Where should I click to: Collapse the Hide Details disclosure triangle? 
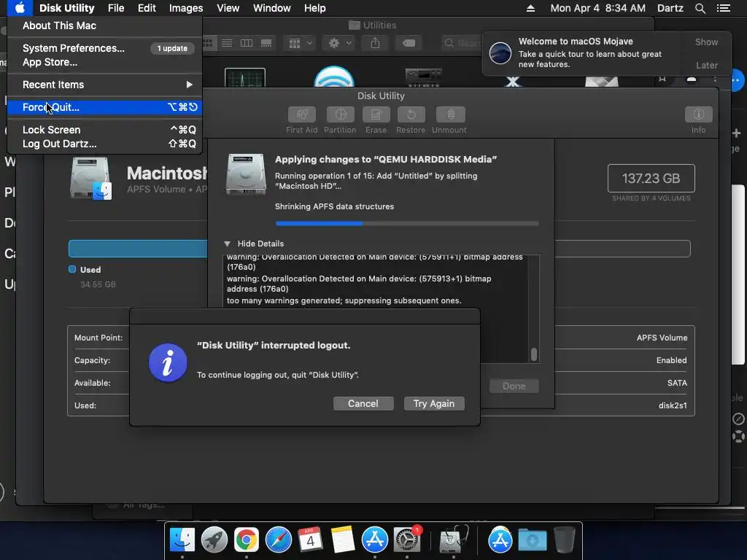(x=228, y=244)
